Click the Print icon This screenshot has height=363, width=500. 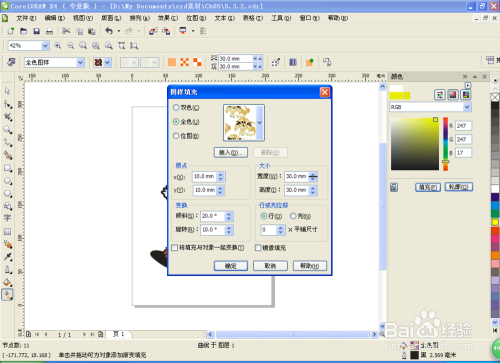49,31
